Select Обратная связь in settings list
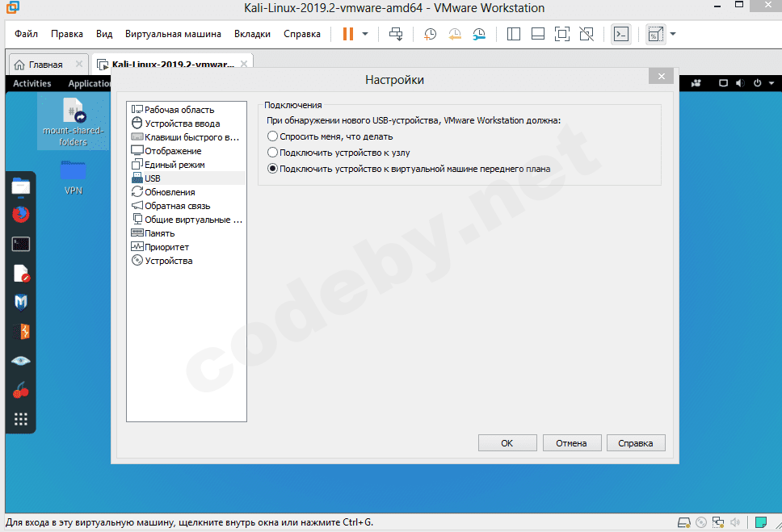782x532 pixels. (187, 205)
